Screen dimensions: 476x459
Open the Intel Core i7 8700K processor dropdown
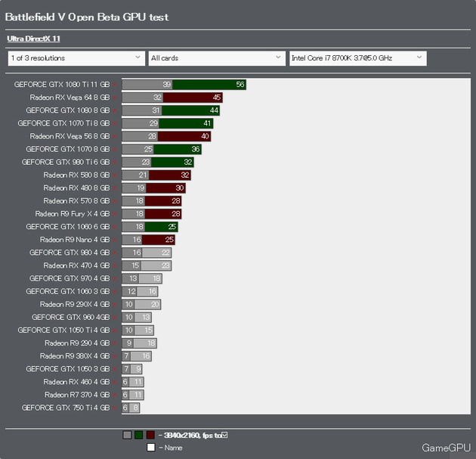[357, 57]
